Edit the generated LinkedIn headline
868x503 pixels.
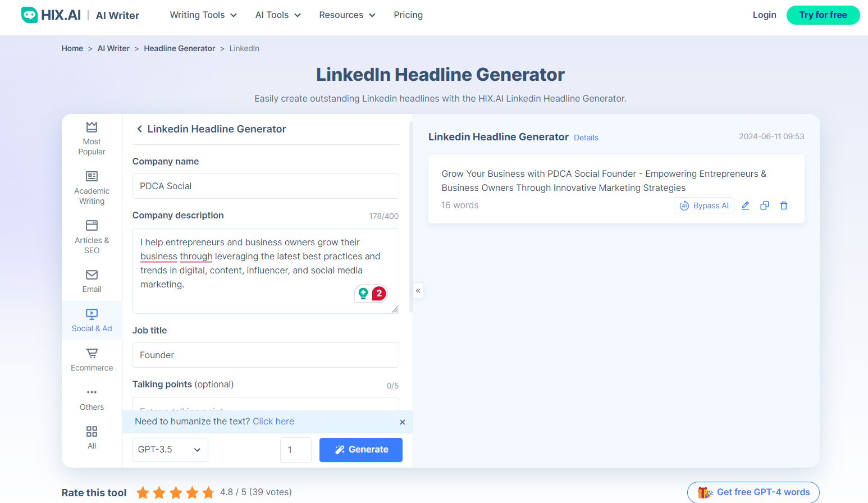[x=745, y=205]
